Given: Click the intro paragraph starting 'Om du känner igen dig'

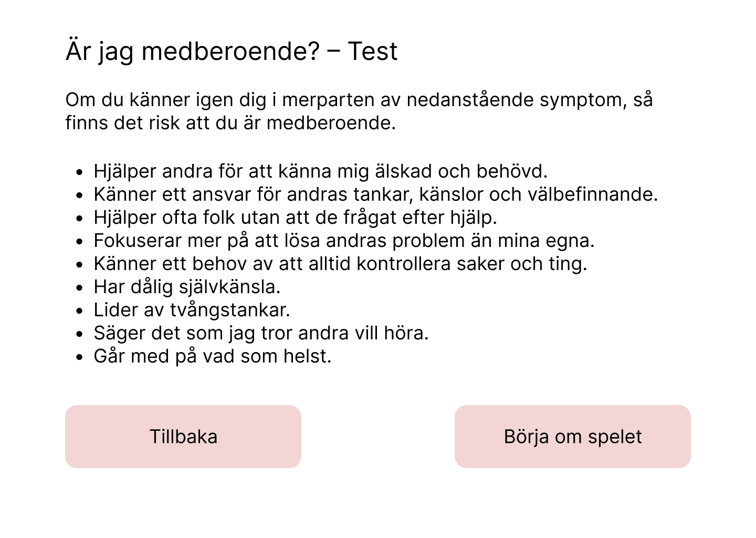Looking at the screenshot, I should 359,111.
